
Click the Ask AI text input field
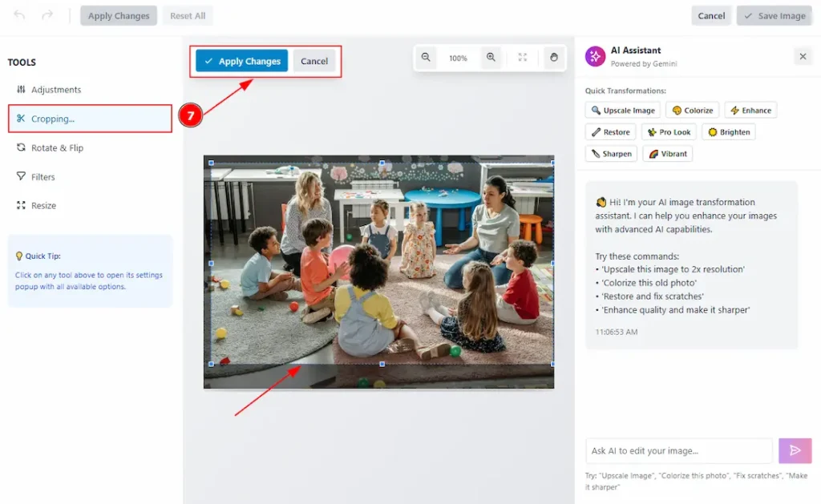[678, 450]
